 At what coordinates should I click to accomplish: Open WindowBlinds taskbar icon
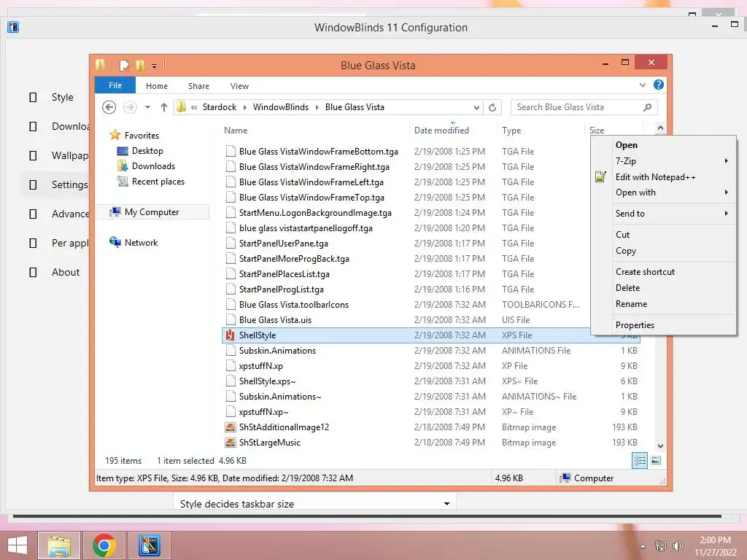coord(149,545)
